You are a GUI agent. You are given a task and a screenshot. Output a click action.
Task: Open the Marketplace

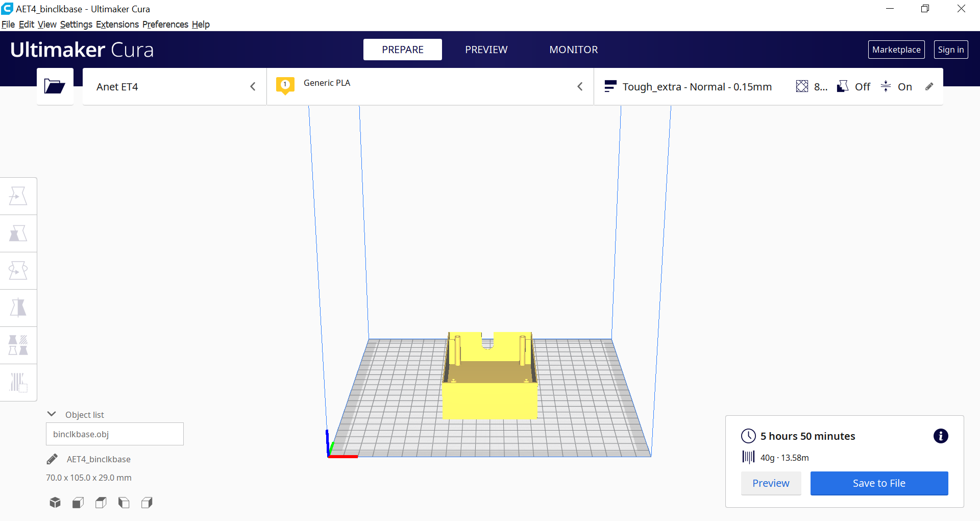pyautogui.click(x=896, y=50)
